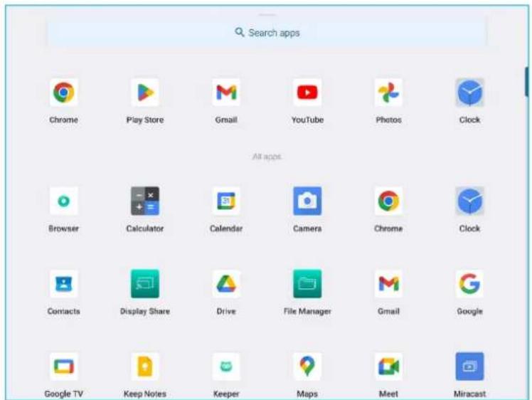Screen dimensions: 532x400
Task: Open the Drive app
Action: point(226,283)
